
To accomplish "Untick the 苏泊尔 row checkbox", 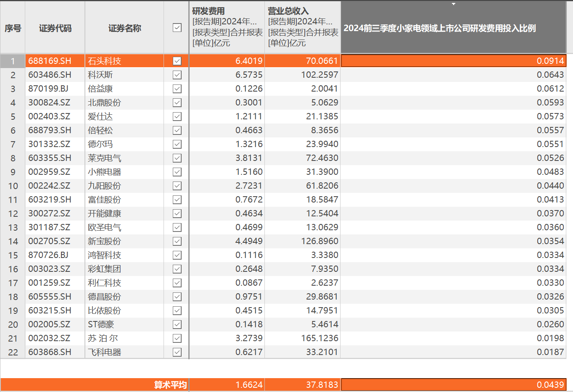I will coord(177,338).
